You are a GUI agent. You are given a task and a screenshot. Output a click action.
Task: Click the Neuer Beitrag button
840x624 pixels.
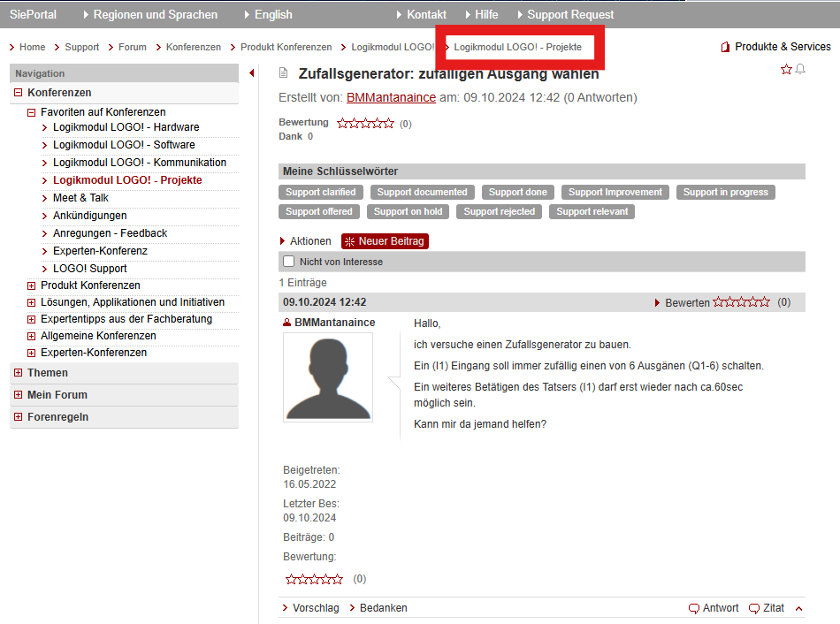(x=385, y=241)
